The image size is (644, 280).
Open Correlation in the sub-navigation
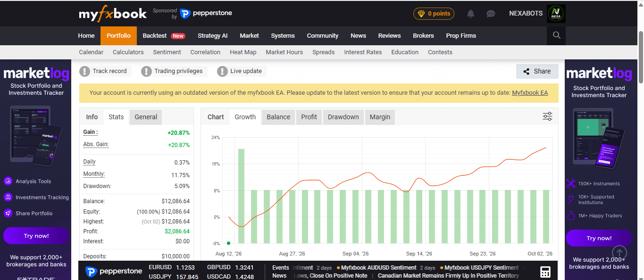click(205, 52)
